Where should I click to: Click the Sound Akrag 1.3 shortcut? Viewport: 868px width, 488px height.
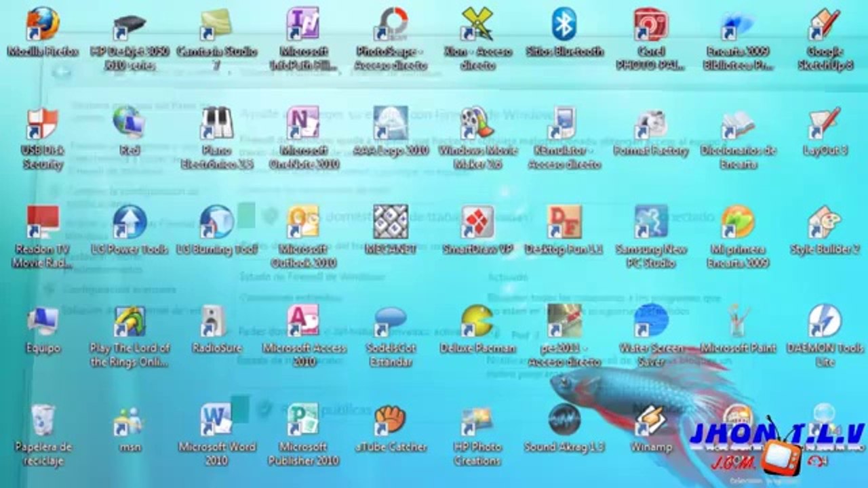click(x=564, y=420)
